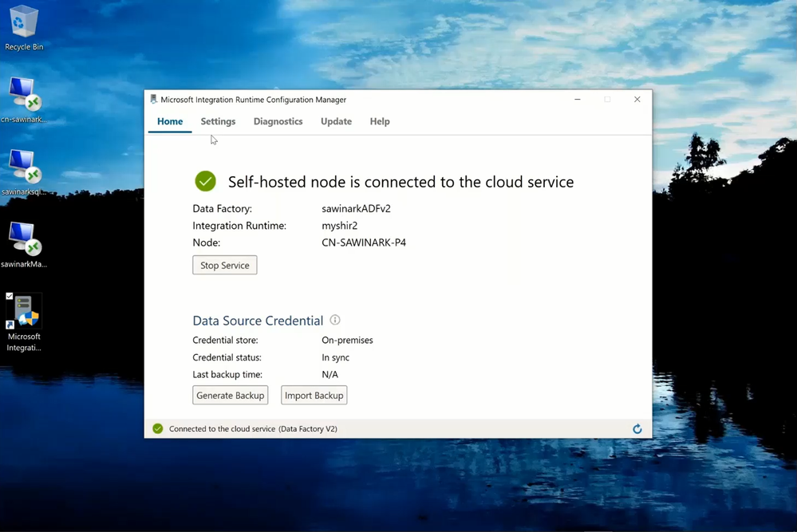
Task: Select the cn-sawinark remote desktop shortcut
Action: tap(23, 100)
